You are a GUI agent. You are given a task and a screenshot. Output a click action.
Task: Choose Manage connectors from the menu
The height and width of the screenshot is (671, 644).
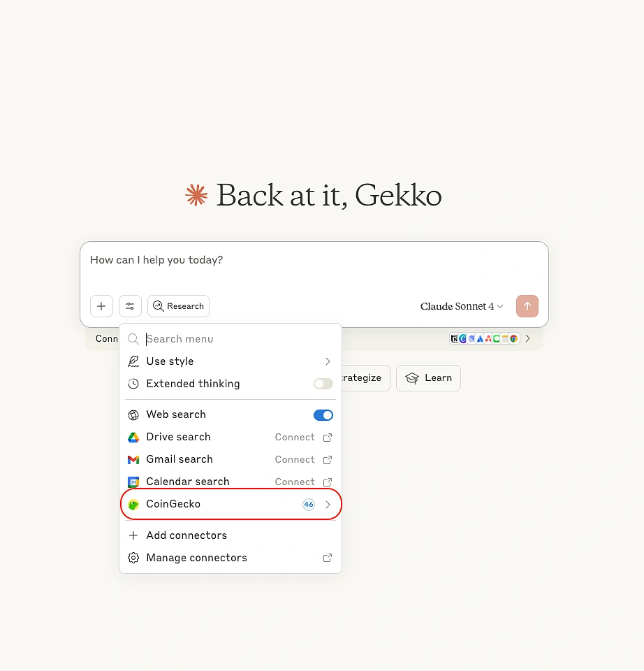[196, 558]
